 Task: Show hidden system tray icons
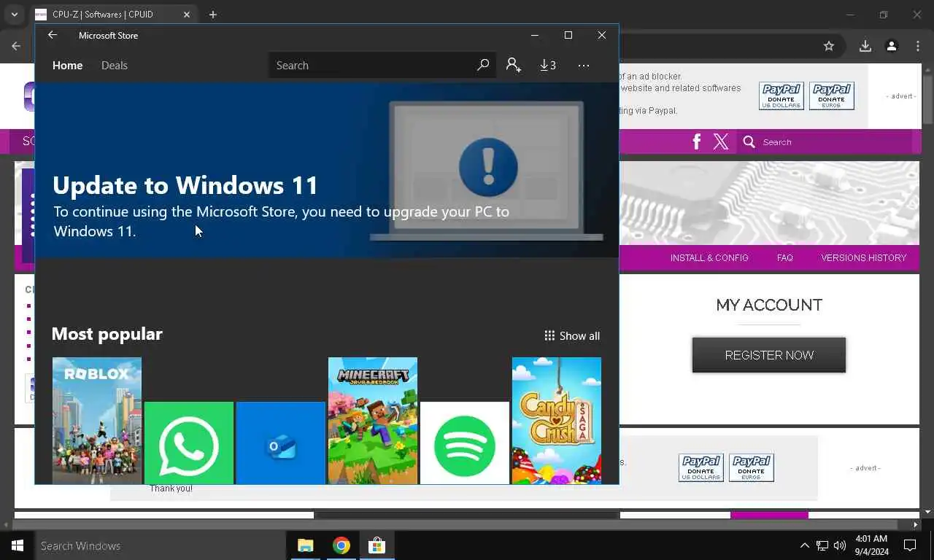point(804,545)
